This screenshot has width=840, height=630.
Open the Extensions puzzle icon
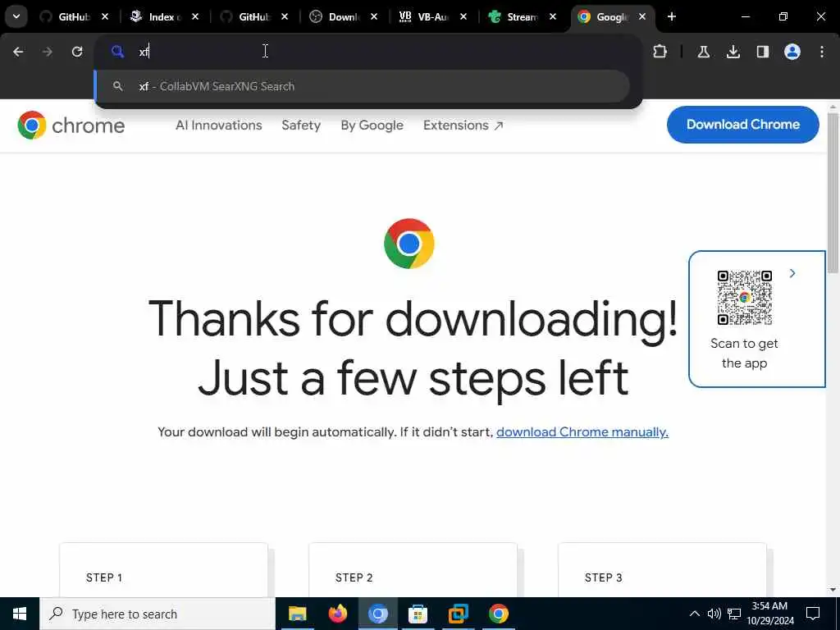[x=660, y=52]
